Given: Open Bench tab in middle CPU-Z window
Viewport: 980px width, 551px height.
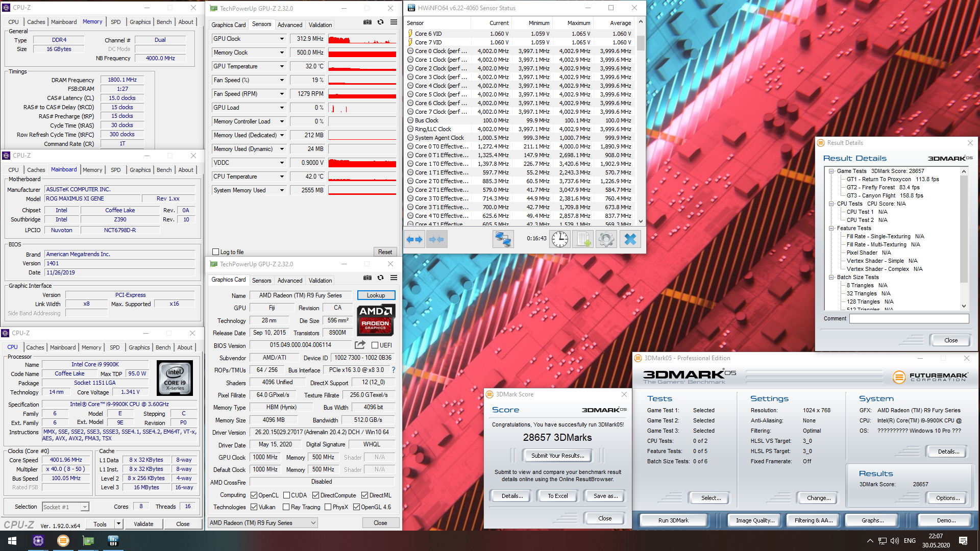Looking at the screenshot, I should click(164, 170).
